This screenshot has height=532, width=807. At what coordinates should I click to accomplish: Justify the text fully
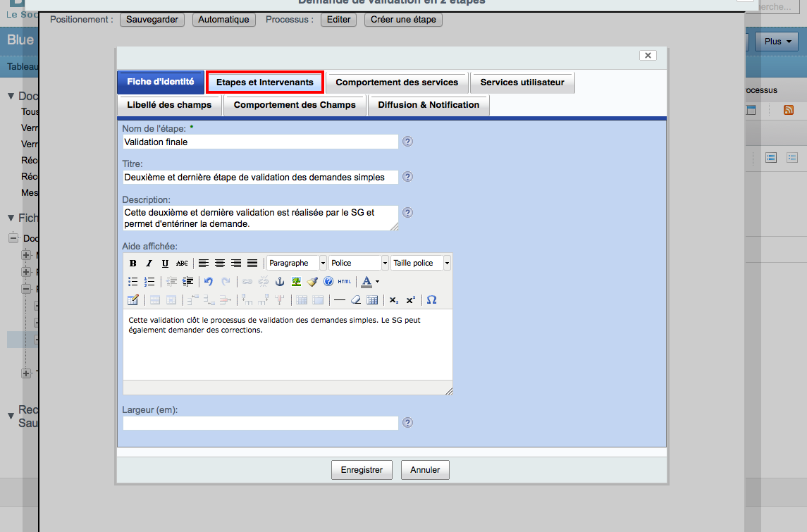click(252, 263)
